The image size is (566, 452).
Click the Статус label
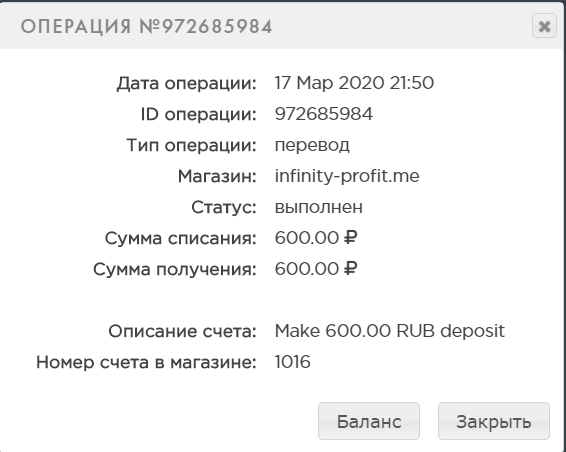[x=224, y=208]
